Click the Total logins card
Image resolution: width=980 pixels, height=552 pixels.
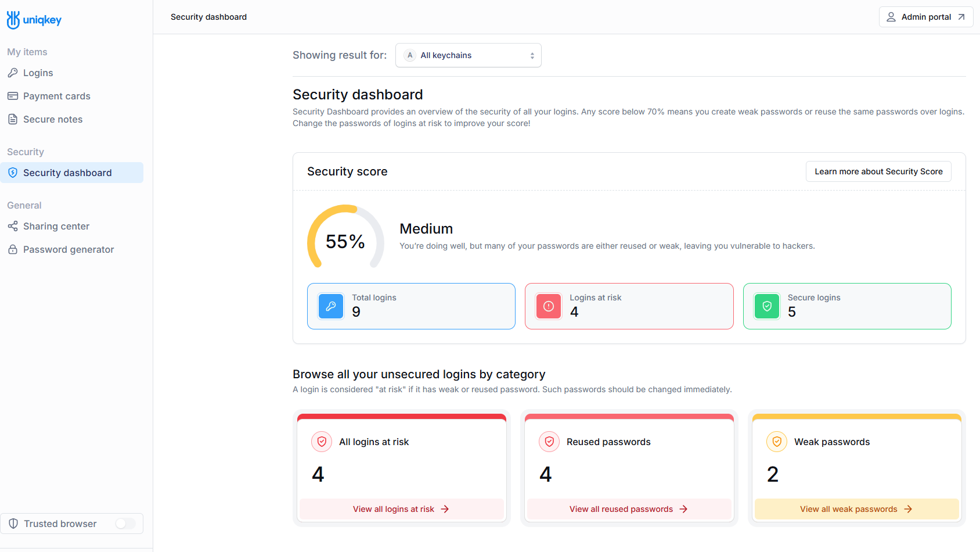411,306
